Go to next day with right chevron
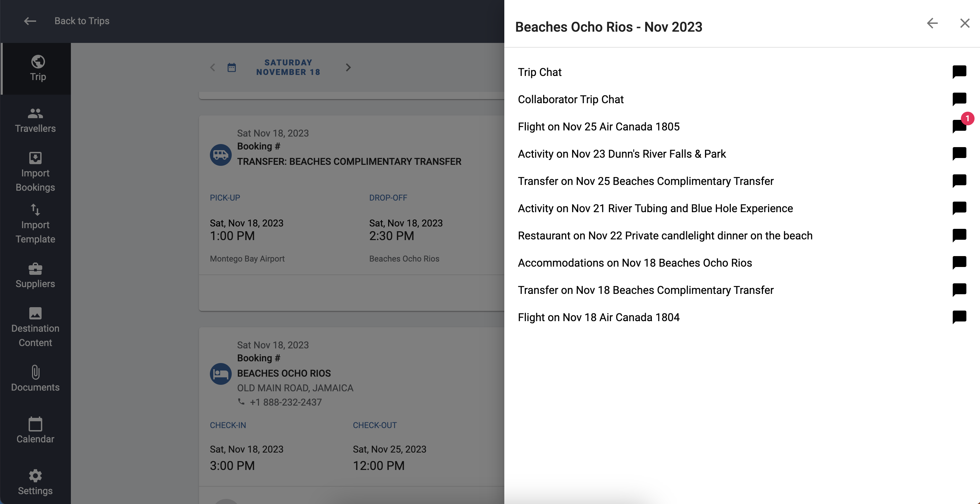The image size is (980, 504). click(348, 68)
